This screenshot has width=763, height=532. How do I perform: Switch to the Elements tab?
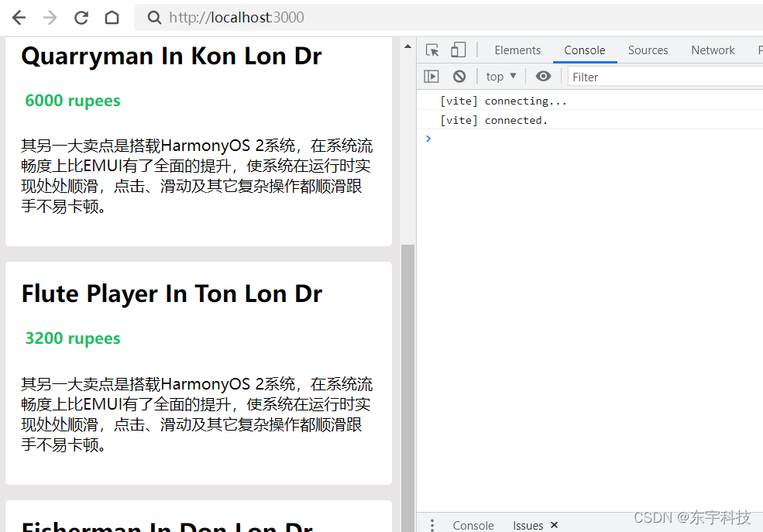point(517,50)
